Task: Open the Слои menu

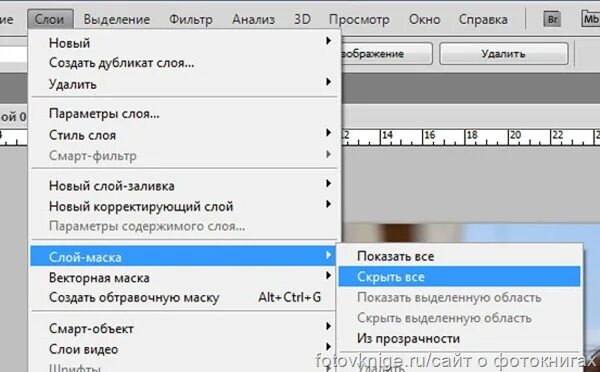Action: click(50, 19)
